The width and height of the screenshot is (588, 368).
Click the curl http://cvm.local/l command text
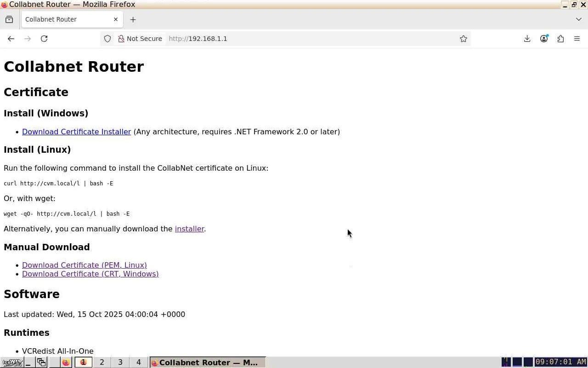[58, 184]
